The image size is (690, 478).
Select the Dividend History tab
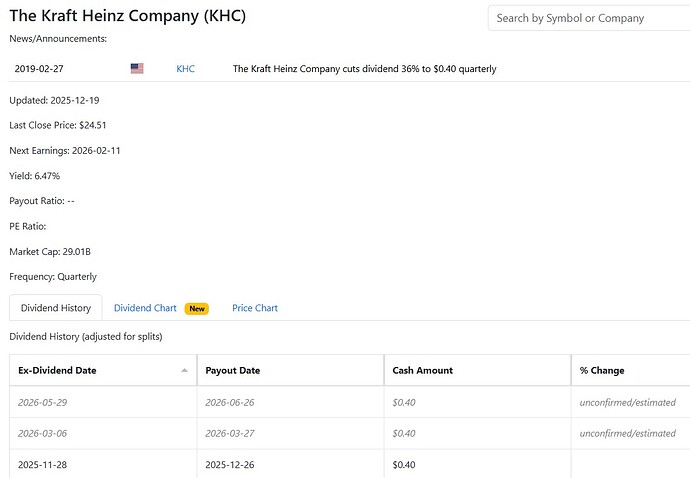pyautogui.click(x=56, y=308)
